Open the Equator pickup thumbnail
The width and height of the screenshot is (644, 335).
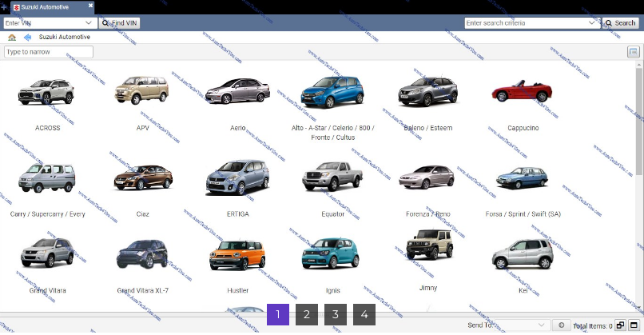tap(332, 177)
